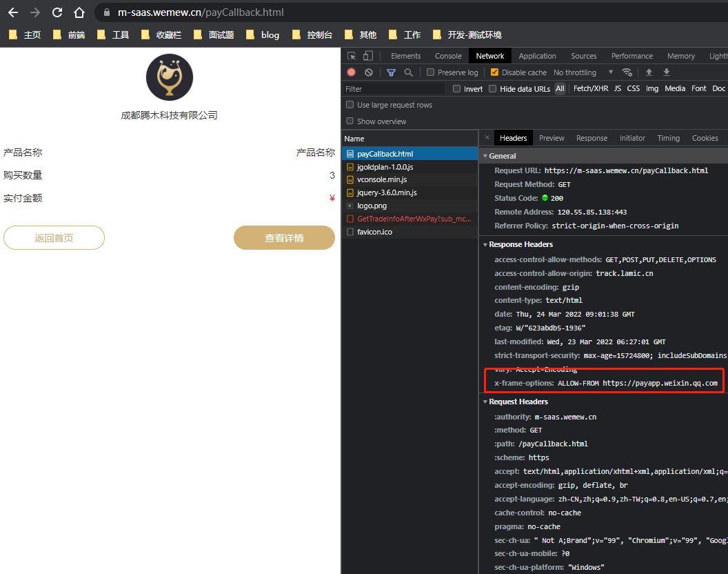728x574 pixels.
Task: Open the Cookies tab of request
Action: click(x=705, y=138)
